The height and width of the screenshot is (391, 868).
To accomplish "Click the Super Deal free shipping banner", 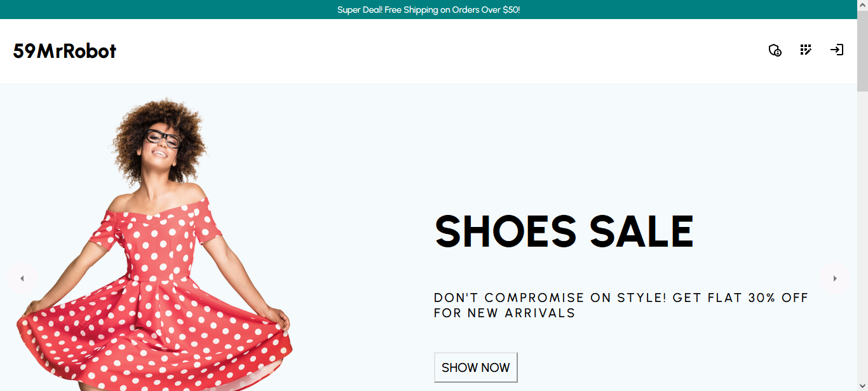I will [x=428, y=10].
